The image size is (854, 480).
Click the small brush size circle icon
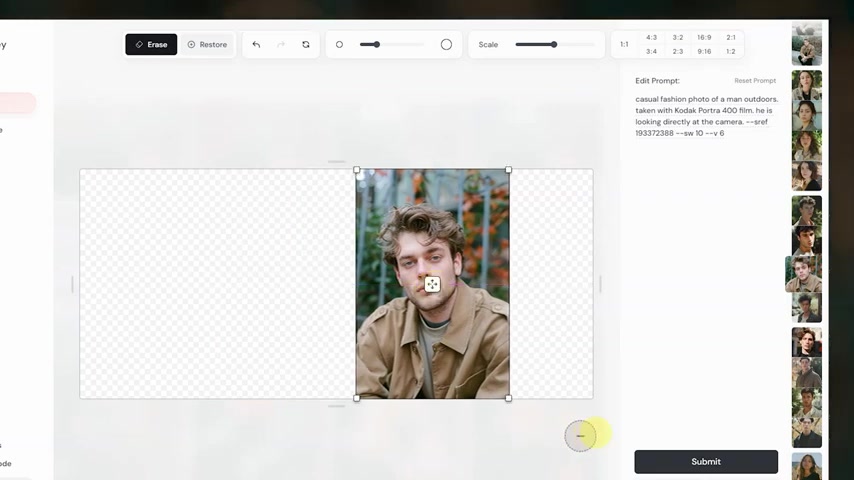pos(339,45)
